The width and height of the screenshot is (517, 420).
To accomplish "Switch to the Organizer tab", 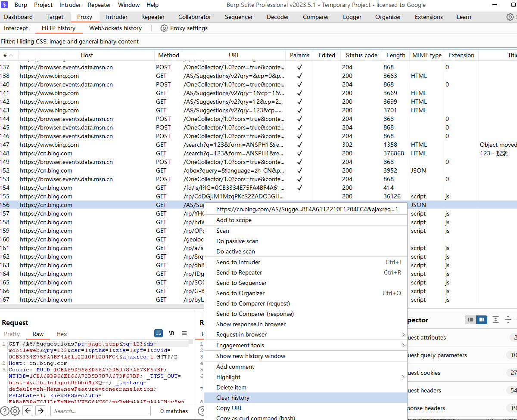I will click(x=388, y=17).
